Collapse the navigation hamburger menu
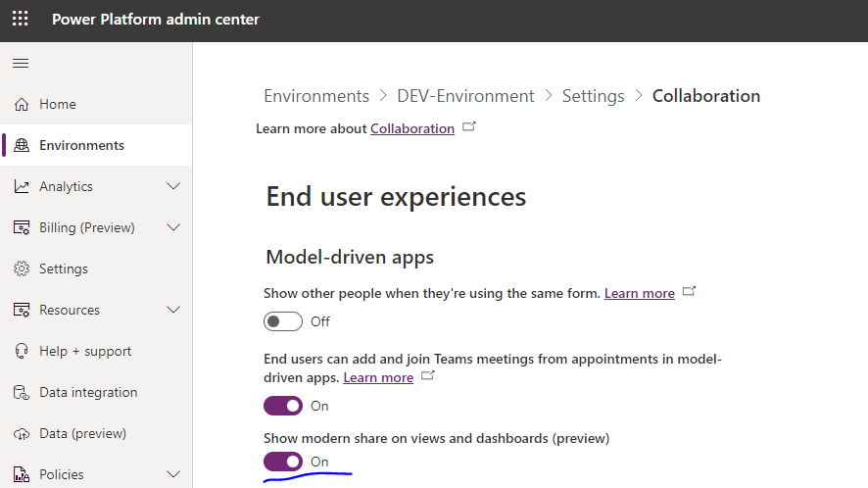Screen dimensions: 868x488 click(21, 64)
